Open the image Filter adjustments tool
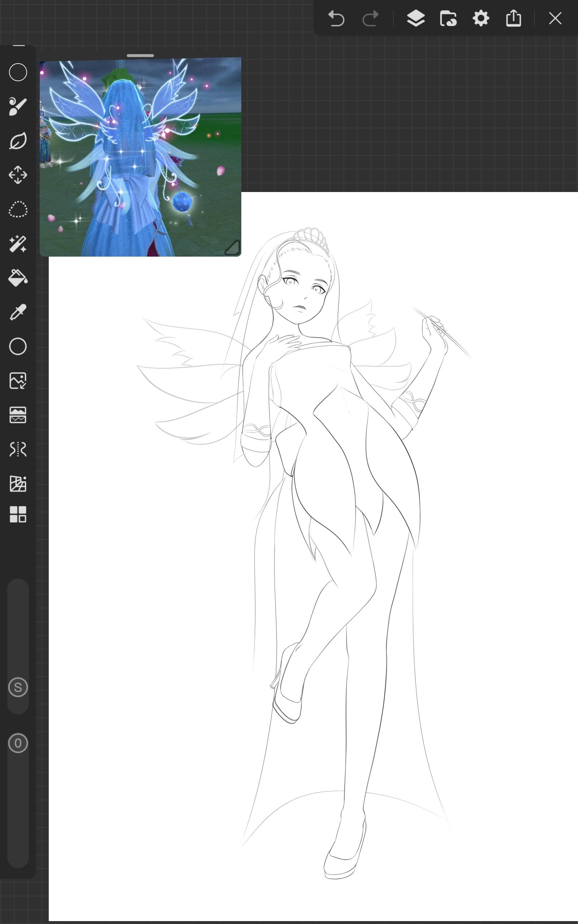 18,415
